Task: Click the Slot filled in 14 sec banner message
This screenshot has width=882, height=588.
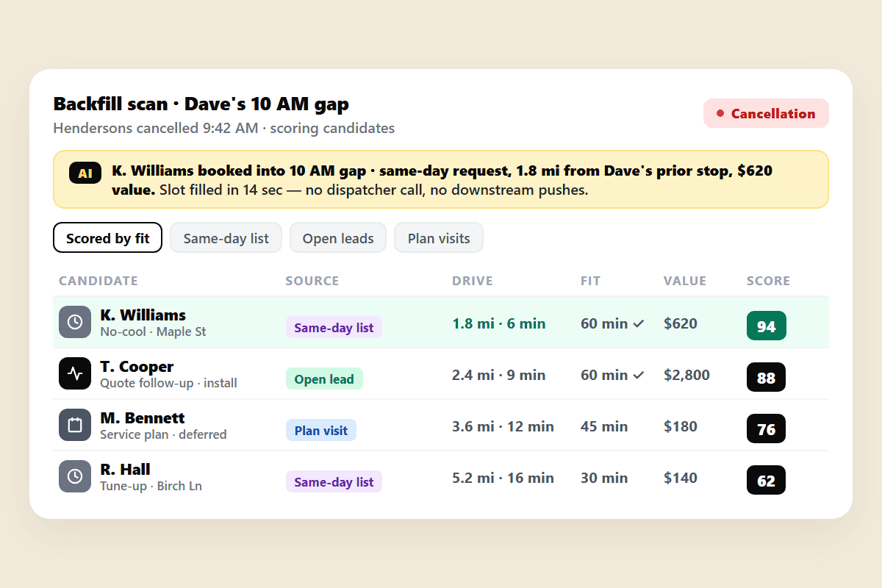Action: 373,190
